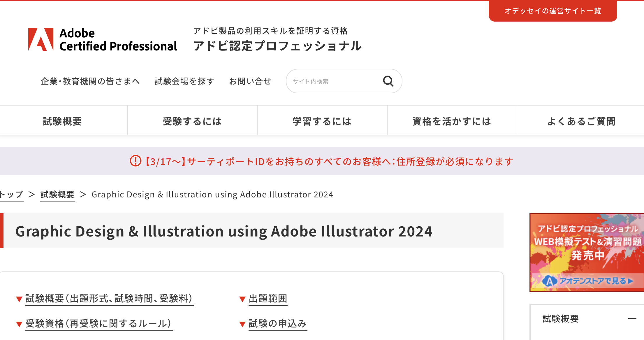Click the Adobe Certified Professional logo
Image resolution: width=644 pixels, height=340 pixels.
pos(103,40)
